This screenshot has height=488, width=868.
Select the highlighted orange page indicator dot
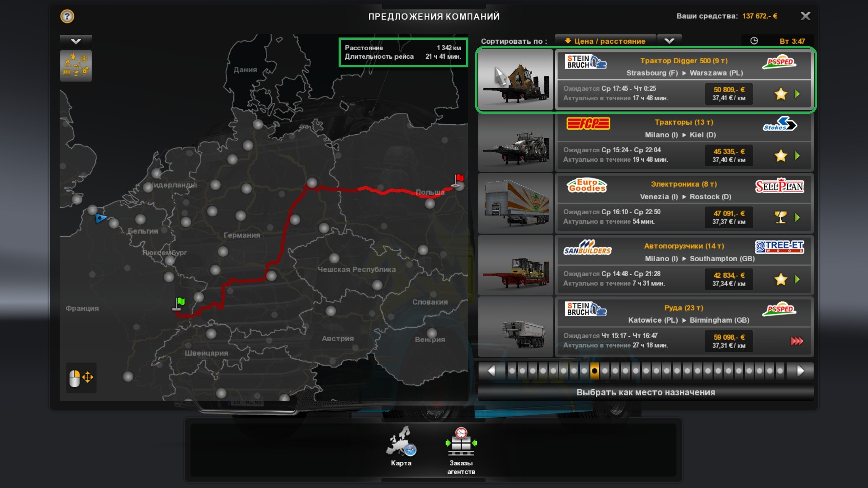(x=594, y=371)
